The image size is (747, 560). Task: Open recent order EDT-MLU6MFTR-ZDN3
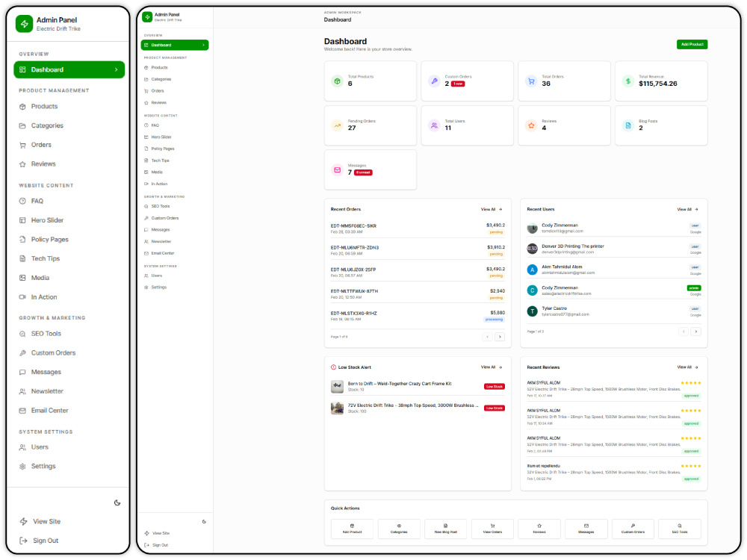point(418,250)
